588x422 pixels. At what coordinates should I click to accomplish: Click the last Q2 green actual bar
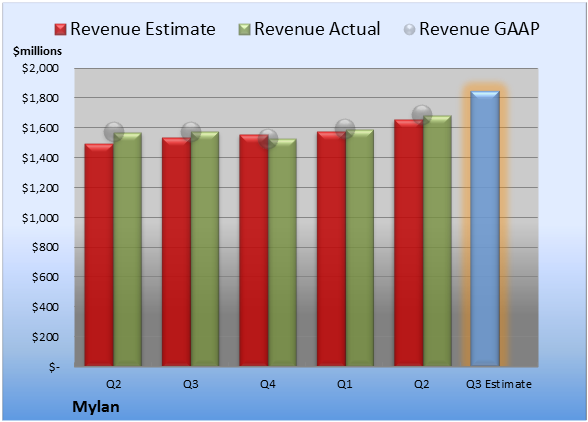[x=437, y=240]
